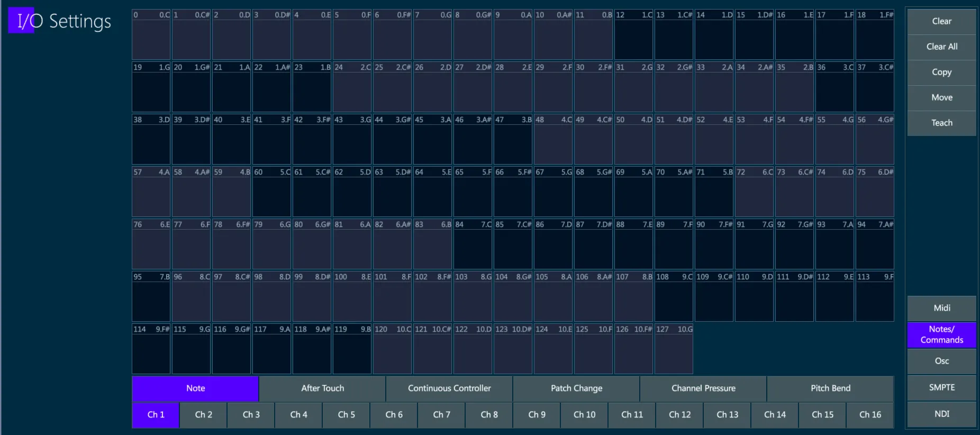This screenshot has width=980, height=435.
Task: Switch to the After Touch tab
Action: click(322, 388)
